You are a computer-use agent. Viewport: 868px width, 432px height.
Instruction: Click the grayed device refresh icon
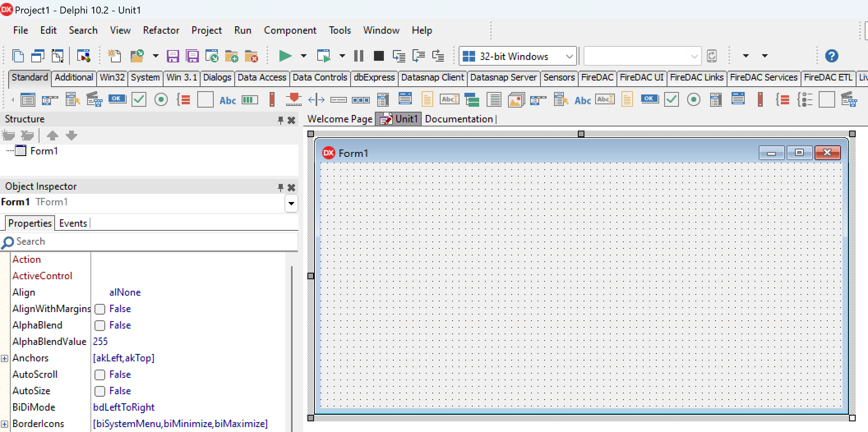click(x=712, y=56)
